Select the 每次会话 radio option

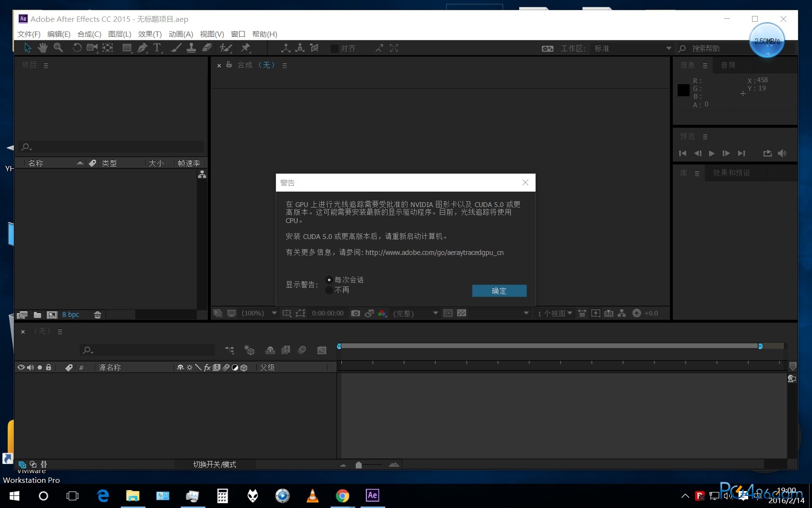pyautogui.click(x=329, y=280)
